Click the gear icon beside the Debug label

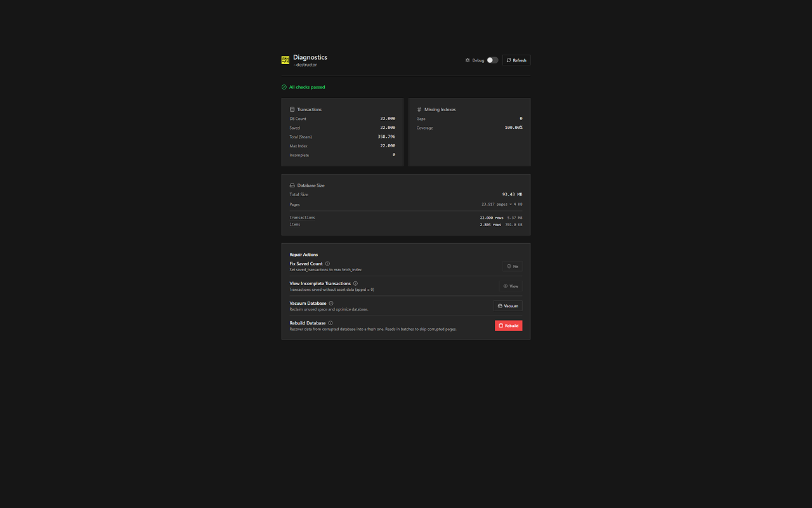click(x=468, y=60)
